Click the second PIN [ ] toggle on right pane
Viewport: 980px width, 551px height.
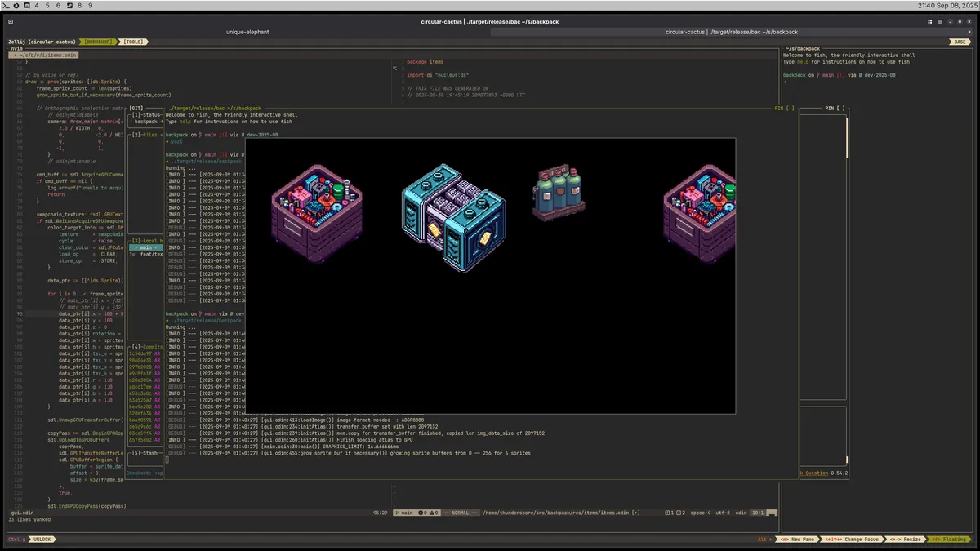835,108
